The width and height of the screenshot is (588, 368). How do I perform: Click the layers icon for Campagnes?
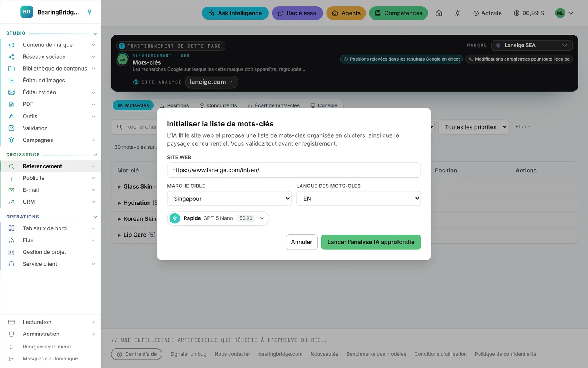click(11, 140)
